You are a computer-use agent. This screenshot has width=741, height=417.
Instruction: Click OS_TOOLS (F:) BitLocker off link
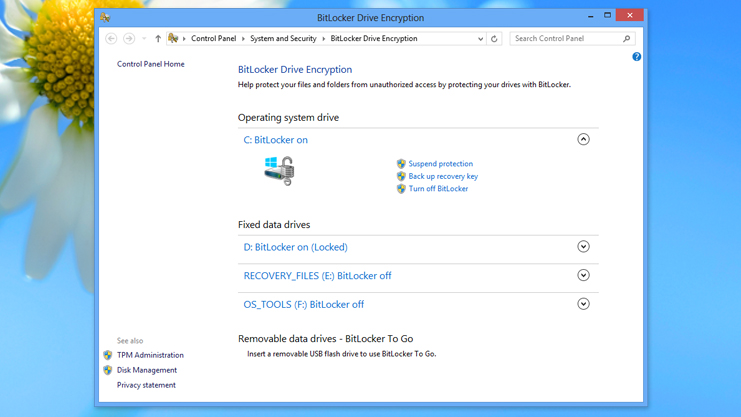click(303, 305)
